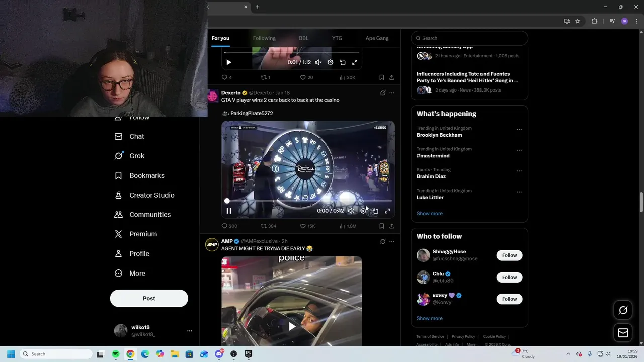The image size is (644, 362).
Task: Switch to the Ape Gang tab
Action: [x=377, y=38]
